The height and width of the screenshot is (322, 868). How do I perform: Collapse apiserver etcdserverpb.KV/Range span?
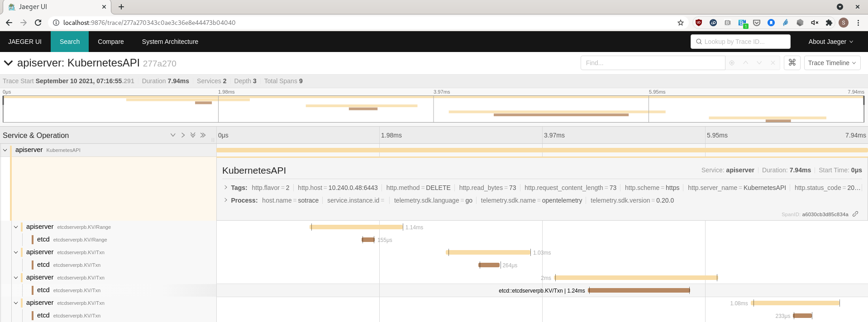point(16,227)
